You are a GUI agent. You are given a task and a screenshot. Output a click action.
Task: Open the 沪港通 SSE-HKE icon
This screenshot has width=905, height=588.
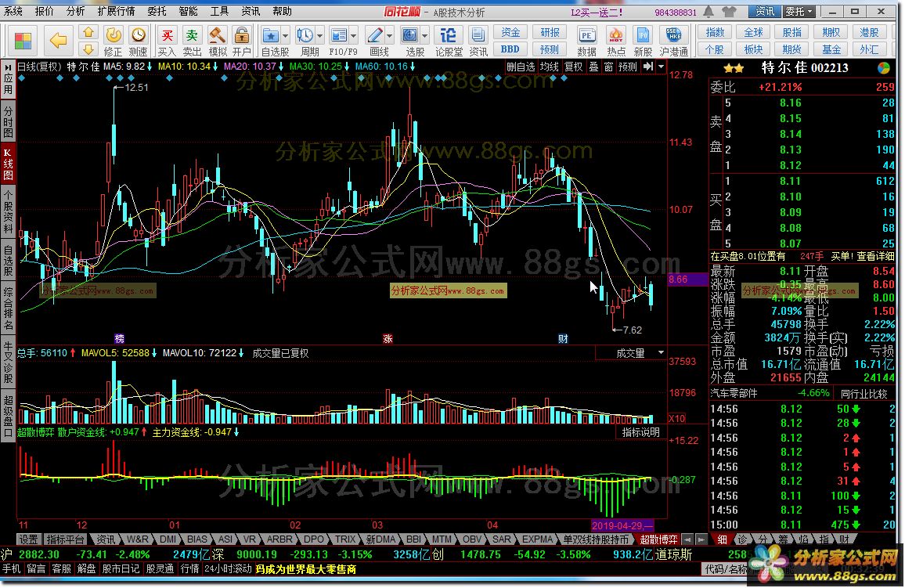click(x=673, y=41)
